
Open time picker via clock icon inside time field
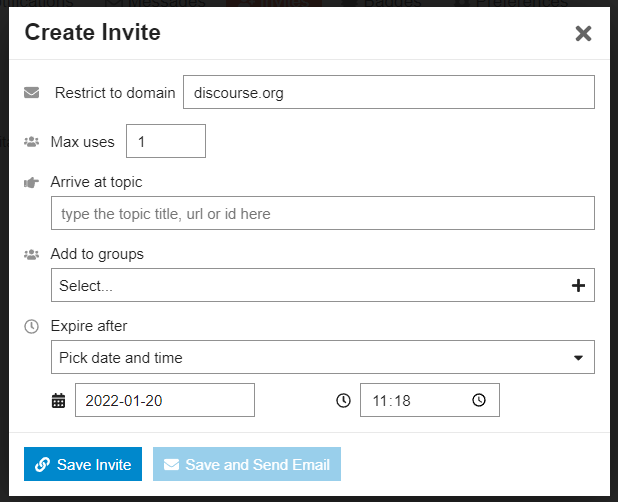(x=479, y=400)
